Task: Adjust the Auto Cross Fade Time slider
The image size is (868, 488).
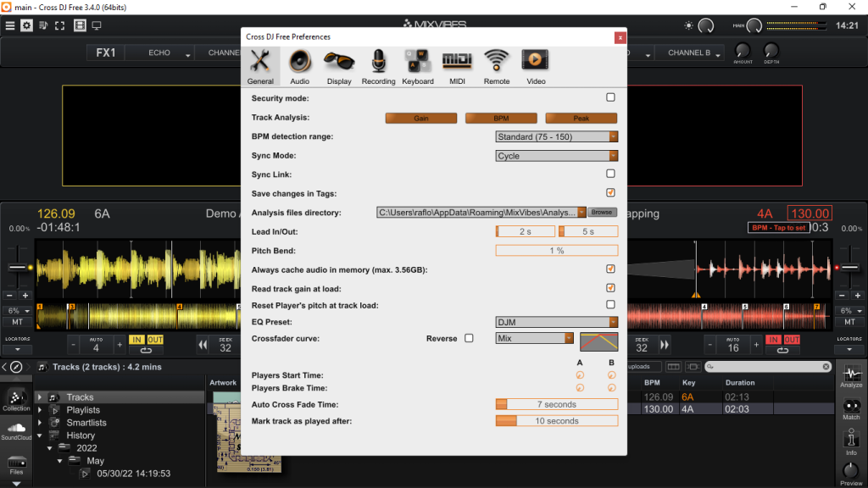Action: pyautogui.click(x=556, y=404)
